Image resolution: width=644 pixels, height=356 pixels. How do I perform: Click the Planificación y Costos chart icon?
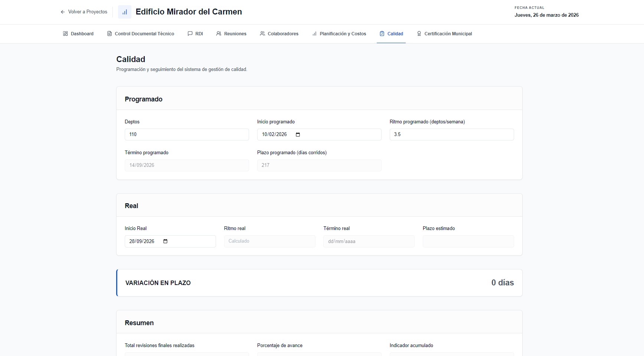314,33
